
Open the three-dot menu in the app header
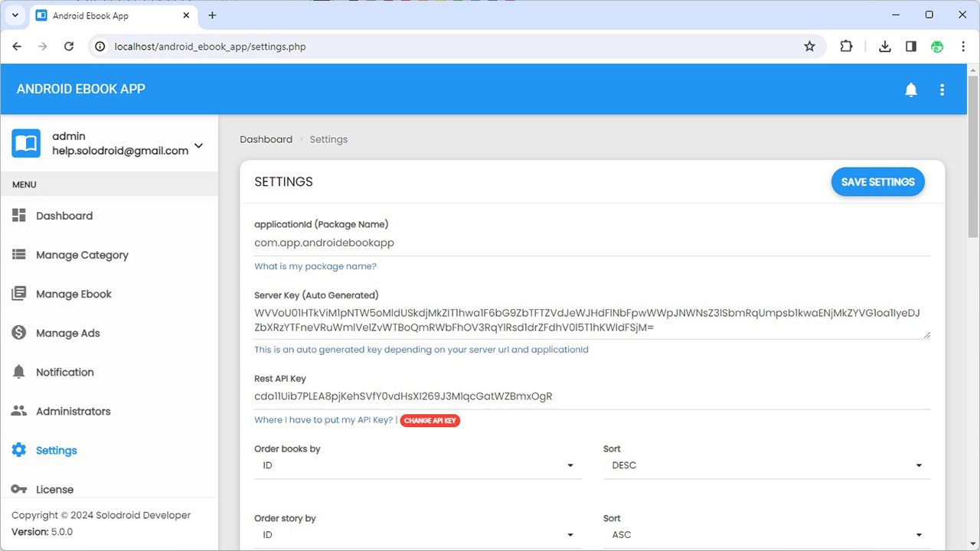tap(942, 90)
